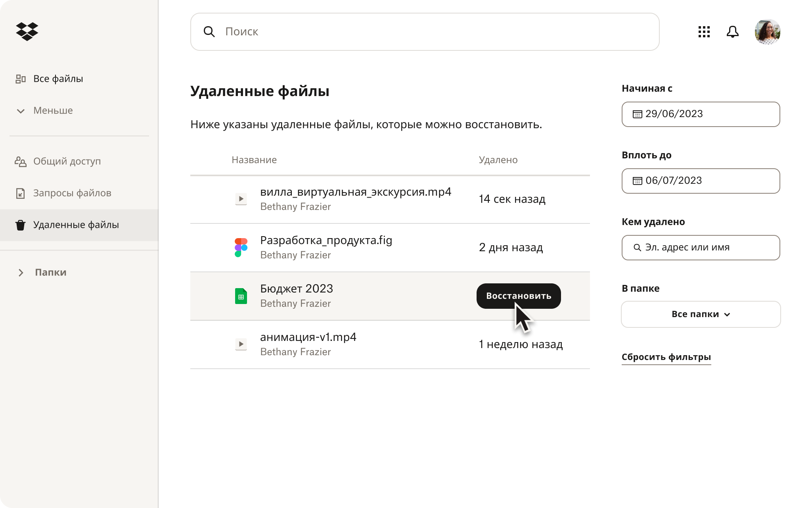This screenshot has width=812, height=508.
Task: Click the Dropbox logo
Action: (27, 31)
